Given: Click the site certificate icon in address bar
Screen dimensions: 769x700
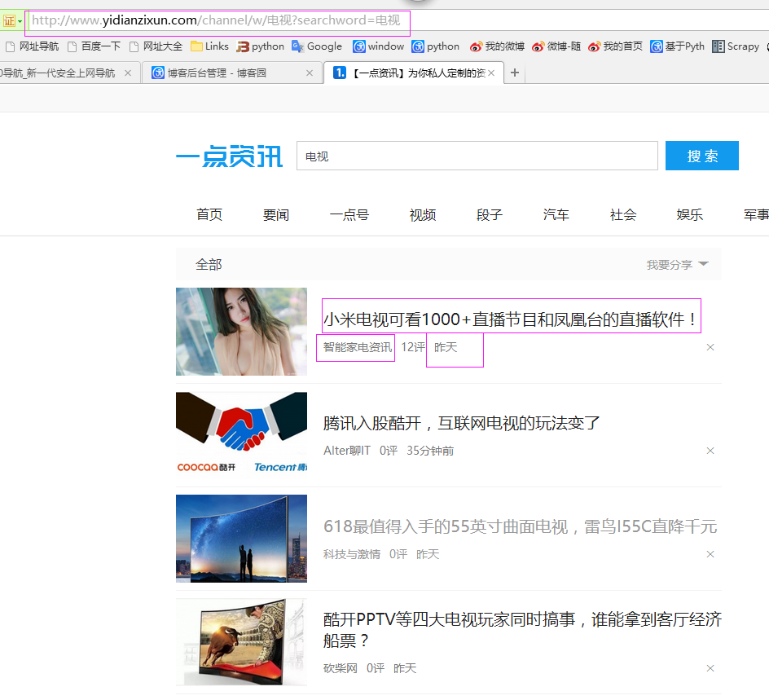Looking at the screenshot, I should (9, 21).
